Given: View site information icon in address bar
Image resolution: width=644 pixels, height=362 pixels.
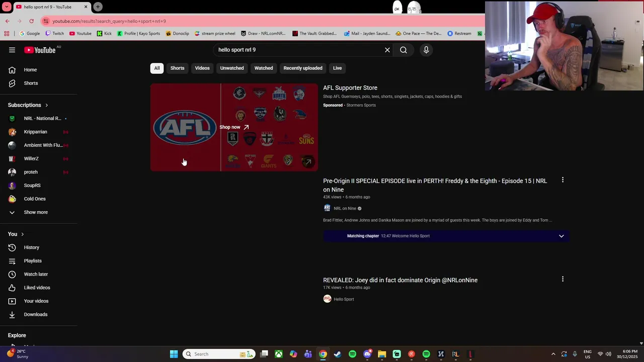Looking at the screenshot, I should [46, 21].
